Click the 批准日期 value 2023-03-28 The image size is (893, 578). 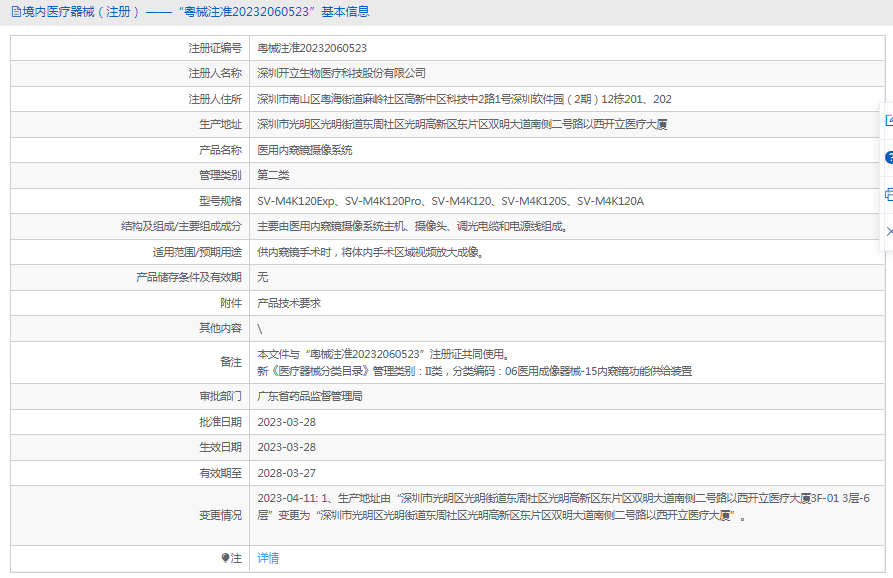tap(286, 422)
